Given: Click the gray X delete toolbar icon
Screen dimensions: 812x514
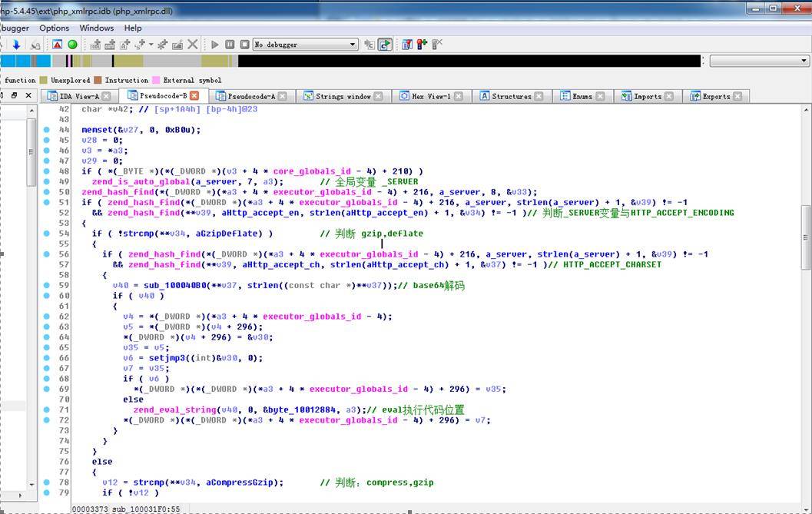Looking at the screenshot, I should point(193,45).
